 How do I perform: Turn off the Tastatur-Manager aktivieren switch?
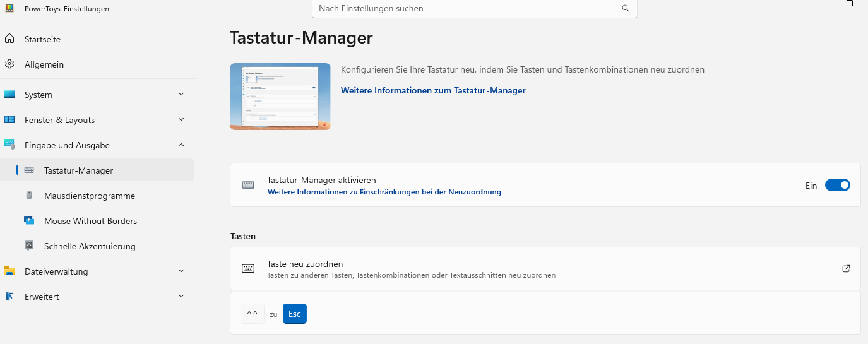click(x=838, y=186)
